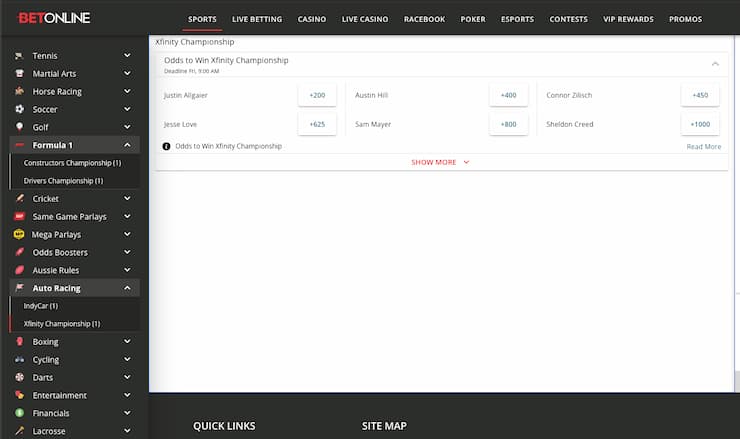Click the info icon beside Odds to Win

click(x=166, y=146)
